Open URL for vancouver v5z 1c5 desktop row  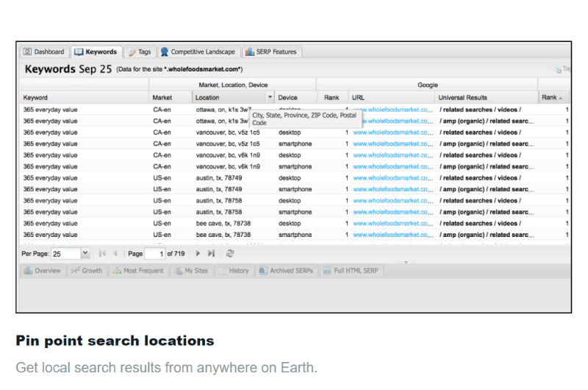coord(392,132)
